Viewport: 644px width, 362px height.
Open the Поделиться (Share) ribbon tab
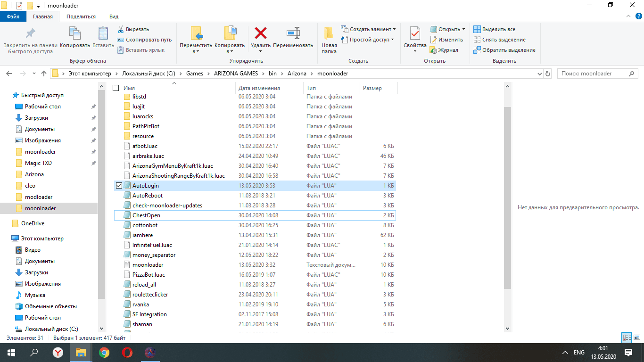[x=81, y=16]
